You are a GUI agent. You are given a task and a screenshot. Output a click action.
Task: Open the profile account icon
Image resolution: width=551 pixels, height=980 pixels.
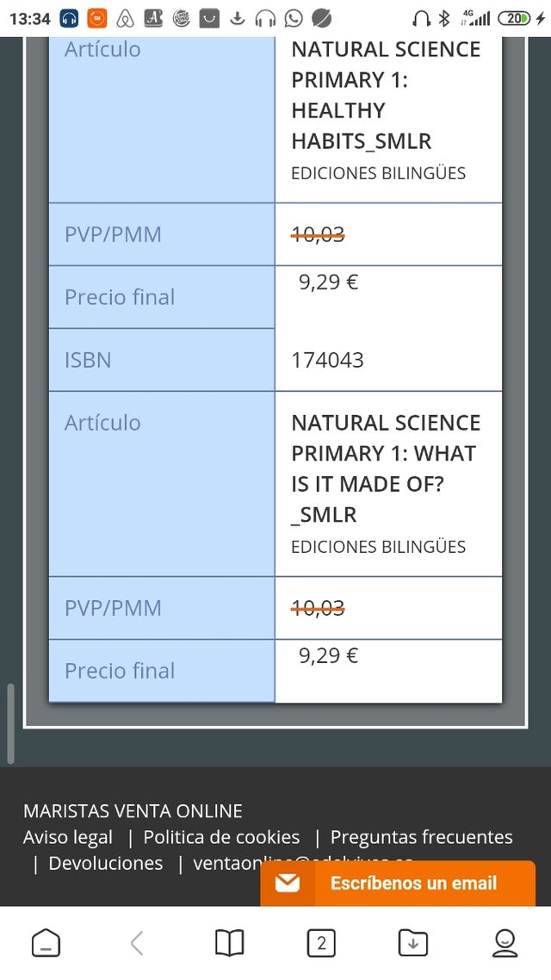coord(505,942)
